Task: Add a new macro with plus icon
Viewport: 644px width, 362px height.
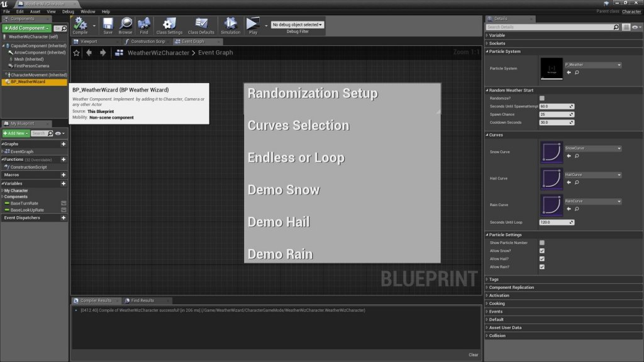Action: pyautogui.click(x=64, y=175)
